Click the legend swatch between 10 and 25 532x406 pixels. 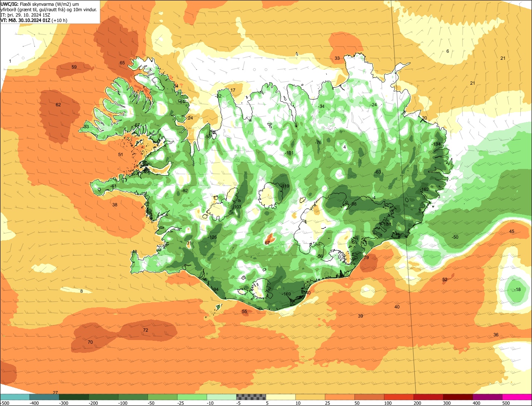310,397
